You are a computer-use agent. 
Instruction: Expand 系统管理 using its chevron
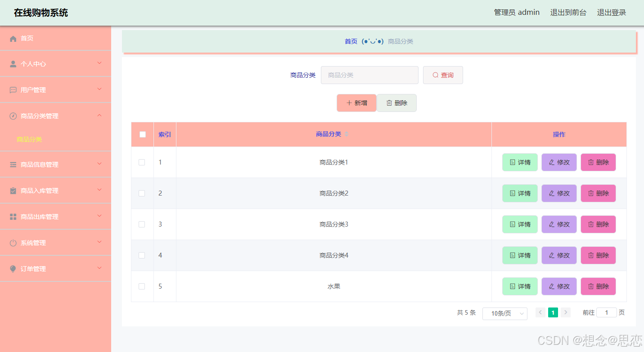pos(99,242)
